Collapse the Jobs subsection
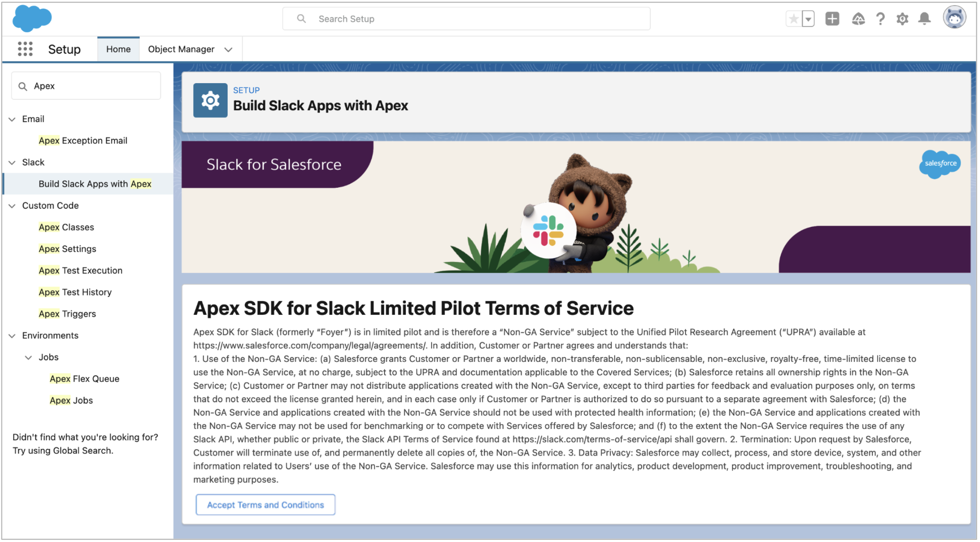 28,358
